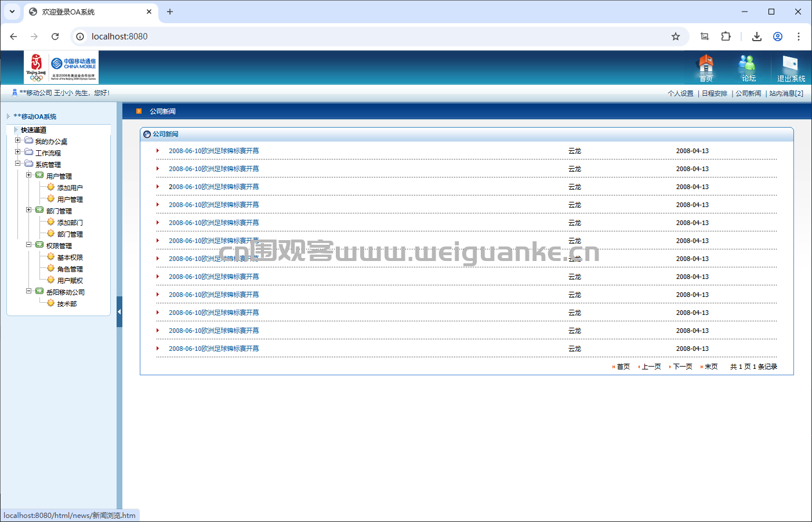View site information icon in address bar
Image resolution: width=812 pixels, height=522 pixels.
click(x=81, y=37)
